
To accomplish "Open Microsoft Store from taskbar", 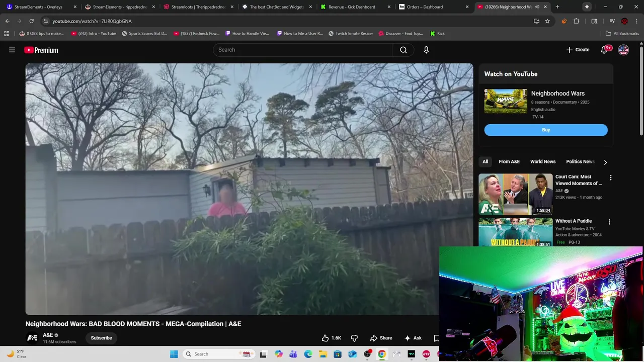I will tap(338, 354).
